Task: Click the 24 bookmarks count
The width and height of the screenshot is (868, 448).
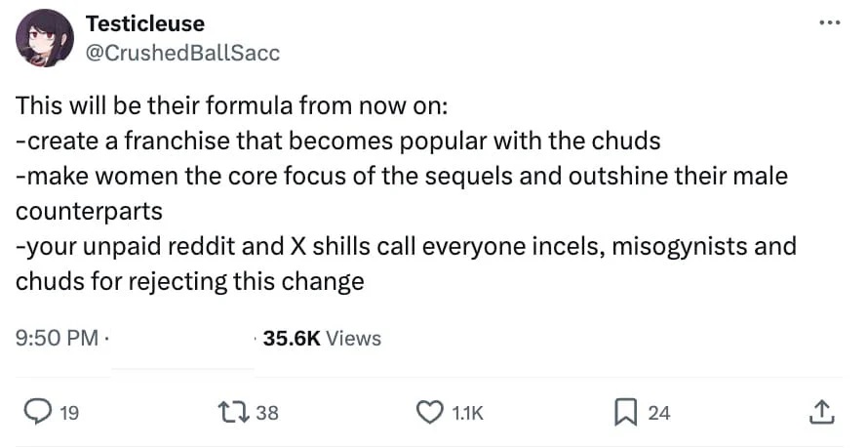Action: tap(658, 413)
